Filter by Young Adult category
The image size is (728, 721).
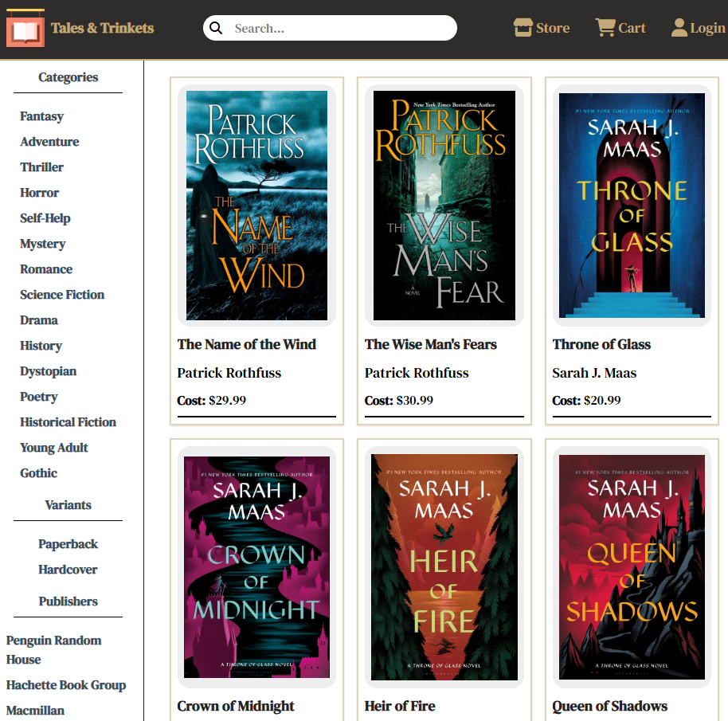[x=54, y=448]
